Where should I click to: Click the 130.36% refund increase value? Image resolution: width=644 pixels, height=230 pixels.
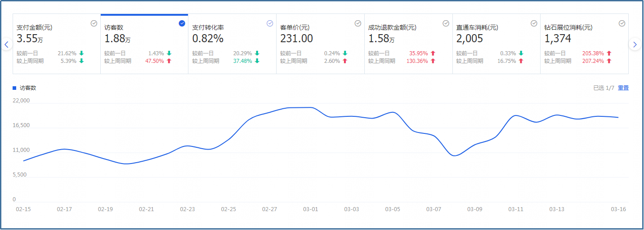(x=417, y=61)
